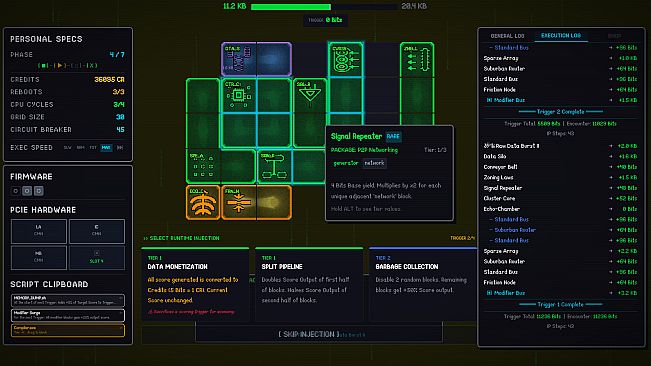The image size is (651, 366).
Task: Open the empty Slot 4 hardware slot
Action: click(97, 257)
